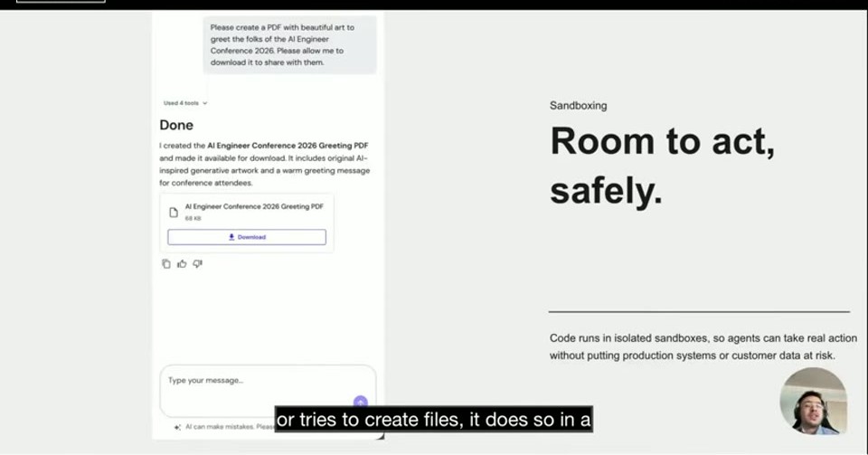The height and width of the screenshot is (455, 868).
Task: Click the 'Done' heading in the response
Action: point(176,125)
